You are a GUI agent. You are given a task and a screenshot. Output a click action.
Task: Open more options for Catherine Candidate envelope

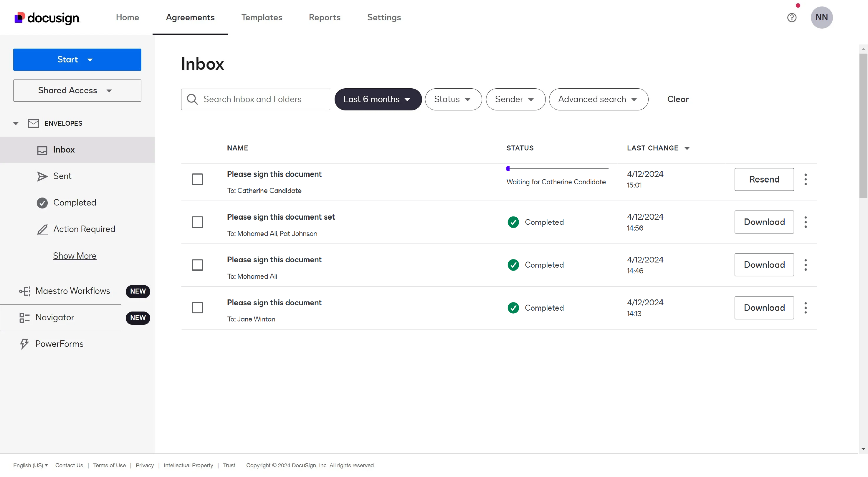tap(805, 180)
